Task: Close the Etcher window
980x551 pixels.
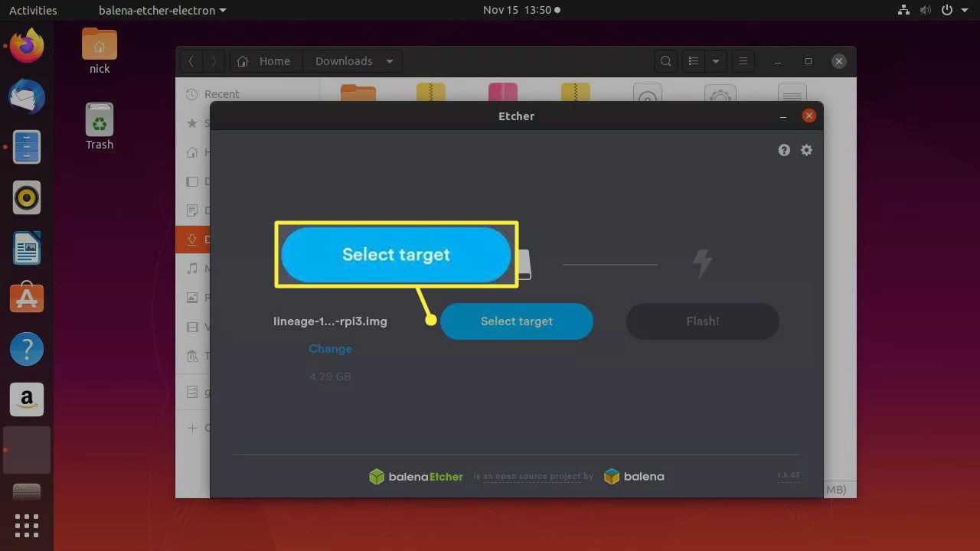Action: click(x=808, y=116)
